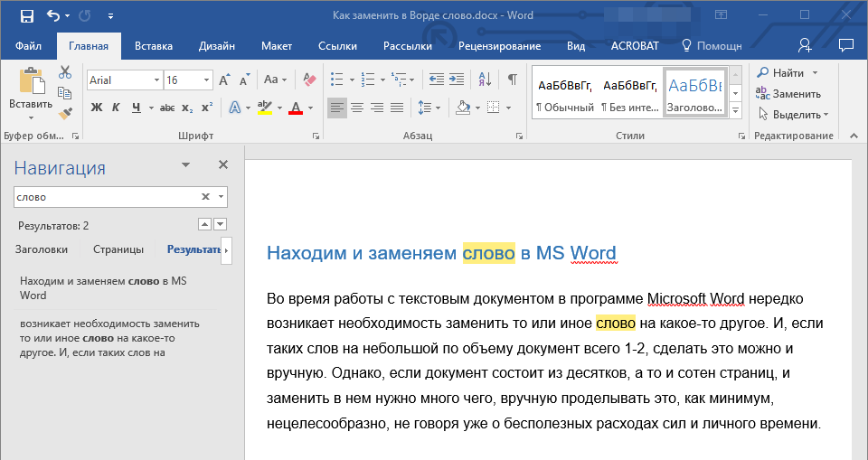Align text right
This screenshot has height=460, width=868.
pyautogui.click(x=377, y=108)
